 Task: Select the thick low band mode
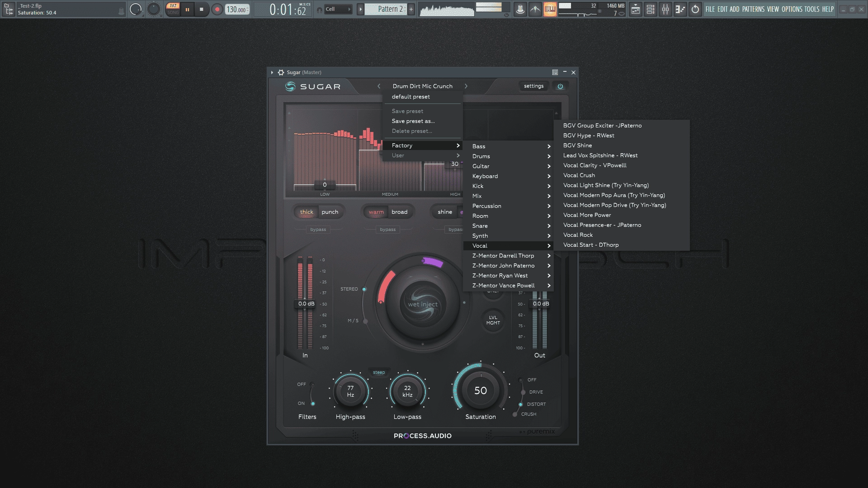click(x=307, y=212)
